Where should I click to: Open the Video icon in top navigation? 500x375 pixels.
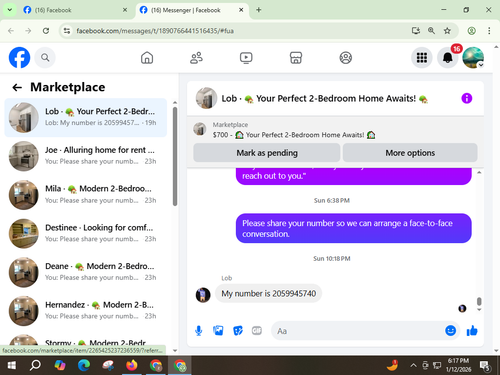[246, 58]
